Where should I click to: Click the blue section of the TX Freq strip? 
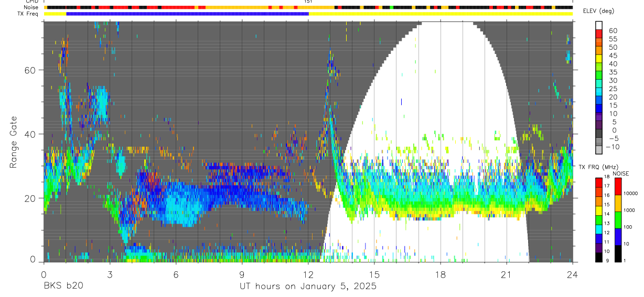click(x=187, y=14)
